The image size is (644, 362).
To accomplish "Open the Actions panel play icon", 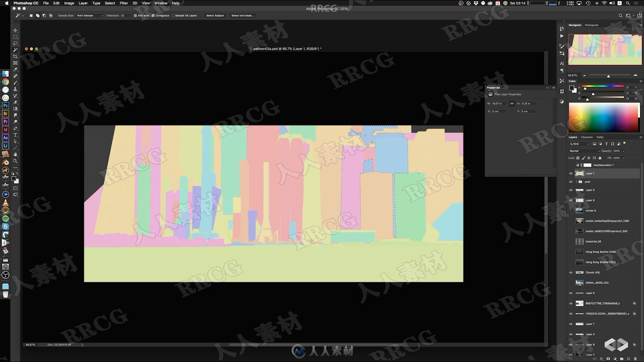I will 562,36.
